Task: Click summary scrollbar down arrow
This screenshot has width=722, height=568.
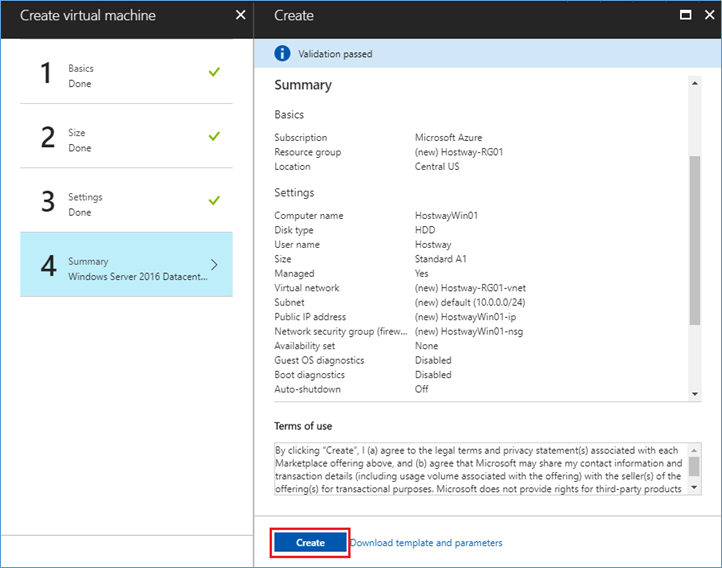Action: pyautogui.click(x=695, y=394)
